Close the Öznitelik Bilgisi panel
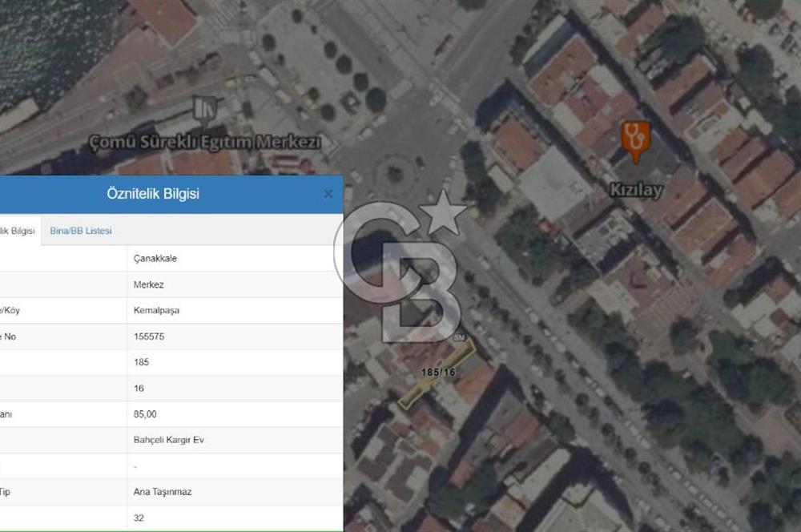Image resolution: width=801 pixels, height=532 pixels. [328, 194]
